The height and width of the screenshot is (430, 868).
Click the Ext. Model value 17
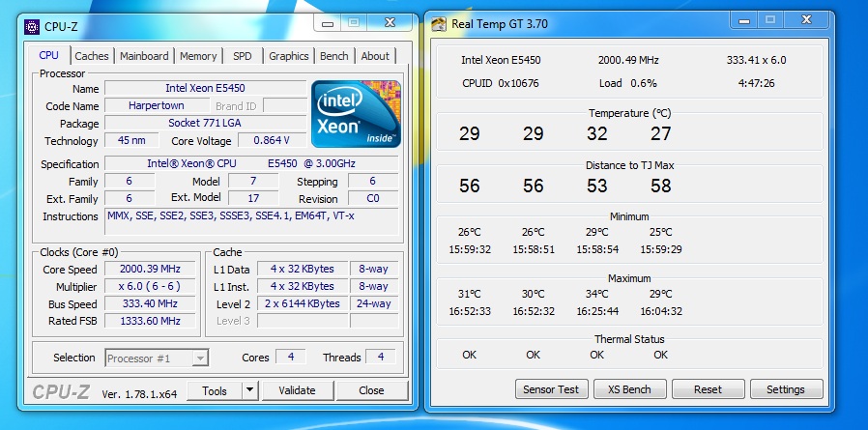click(253, 198)
